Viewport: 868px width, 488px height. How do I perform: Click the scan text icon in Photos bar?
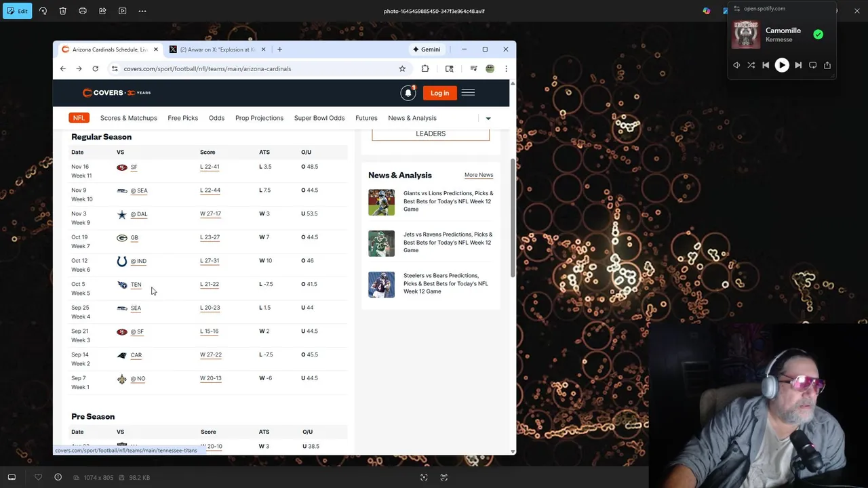(x=443, y=477)
